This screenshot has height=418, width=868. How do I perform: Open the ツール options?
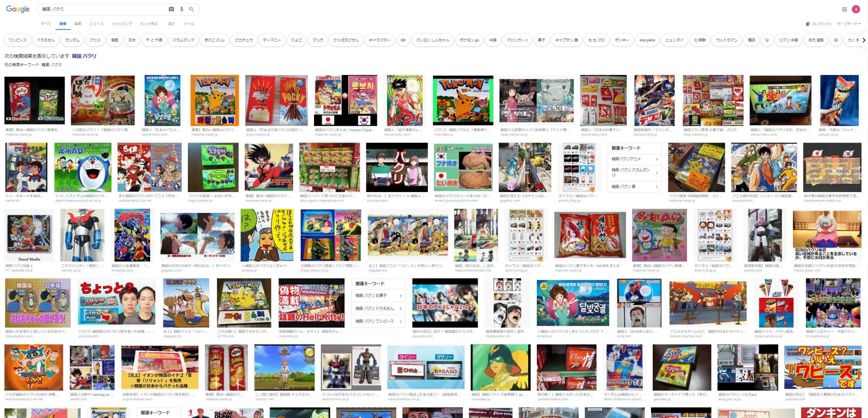point(189,24)
